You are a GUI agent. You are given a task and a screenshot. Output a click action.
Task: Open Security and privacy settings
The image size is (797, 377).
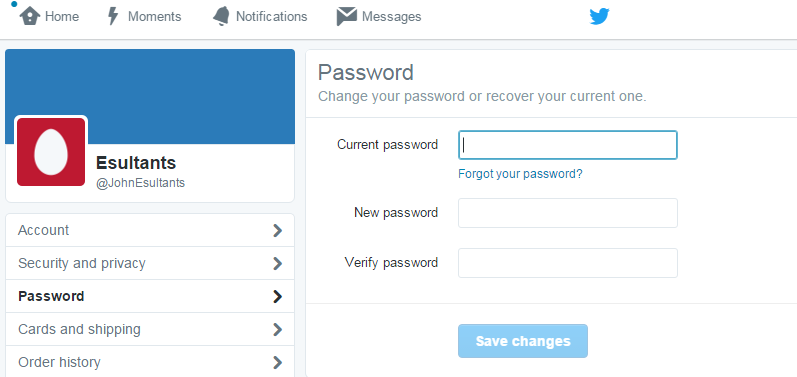[x=150, y=263]
